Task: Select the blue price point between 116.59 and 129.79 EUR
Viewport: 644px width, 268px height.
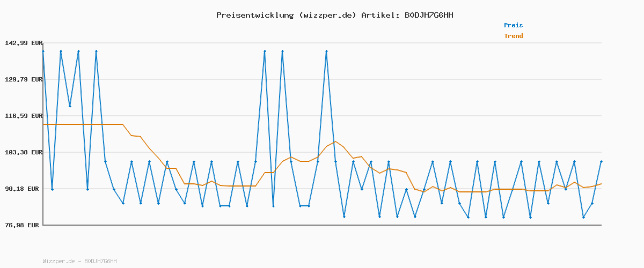Action: coord(70,106)
